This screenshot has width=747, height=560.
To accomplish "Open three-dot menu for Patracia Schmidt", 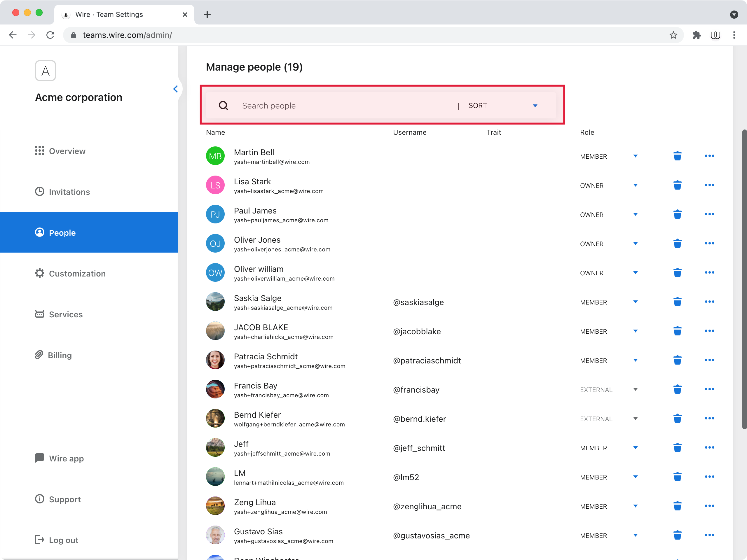I will (x=709, y=360).
